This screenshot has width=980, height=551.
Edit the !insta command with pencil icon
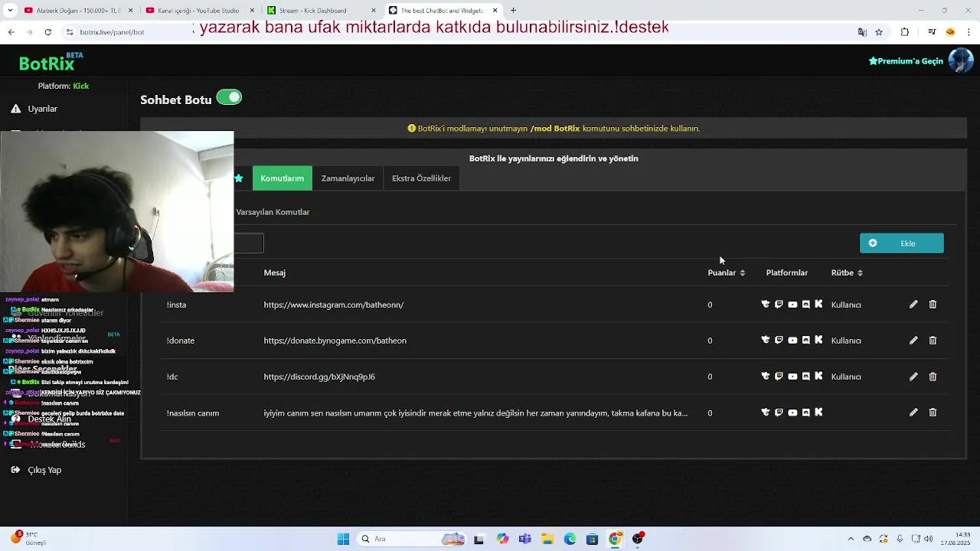click(x=913, y=305)
